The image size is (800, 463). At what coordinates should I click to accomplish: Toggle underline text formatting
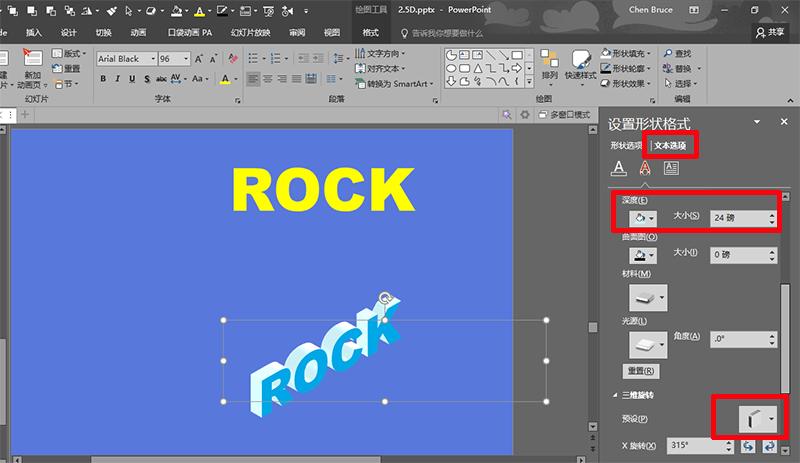click(131, 78)
